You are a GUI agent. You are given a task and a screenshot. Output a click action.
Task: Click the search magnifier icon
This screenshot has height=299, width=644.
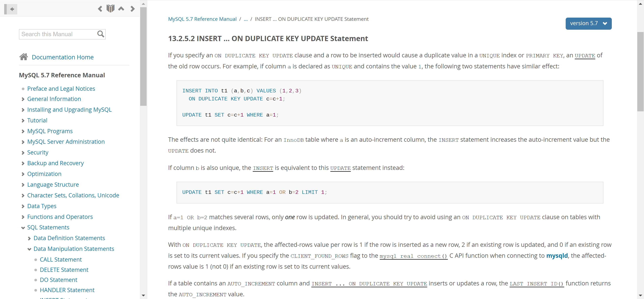[100, 34]
